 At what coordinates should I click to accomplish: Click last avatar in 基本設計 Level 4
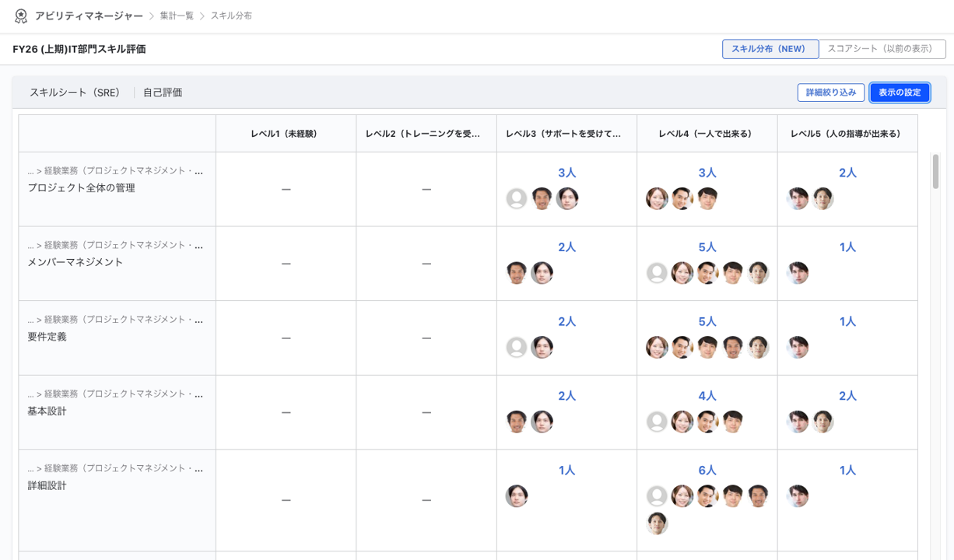[x=732, y=422]
